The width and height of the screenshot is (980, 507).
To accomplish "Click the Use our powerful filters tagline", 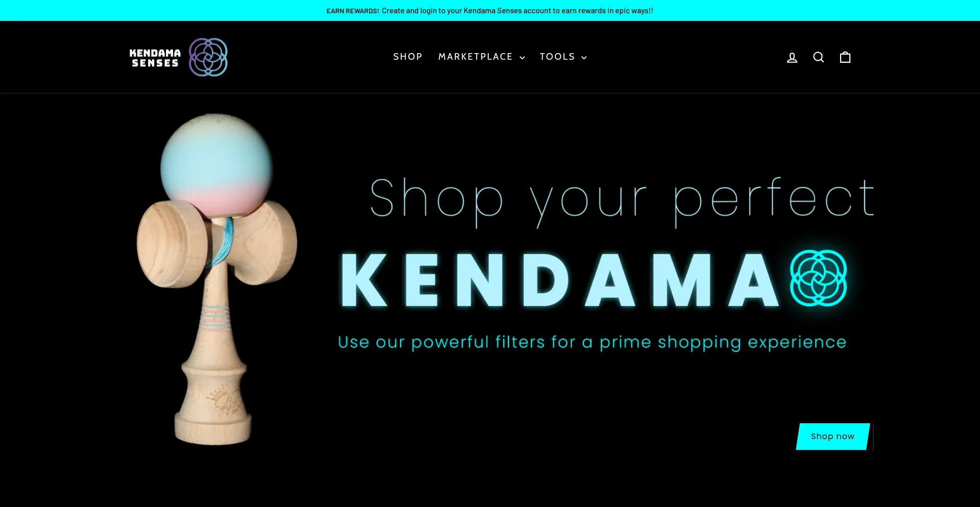I will [x=592, y=342].
